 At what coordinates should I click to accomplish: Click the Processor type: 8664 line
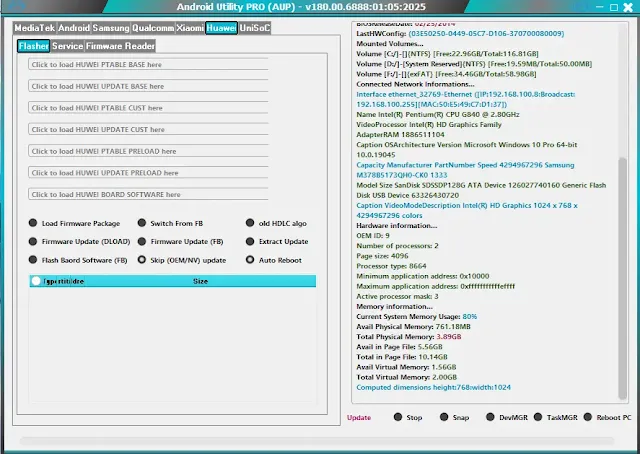point(391,266)
